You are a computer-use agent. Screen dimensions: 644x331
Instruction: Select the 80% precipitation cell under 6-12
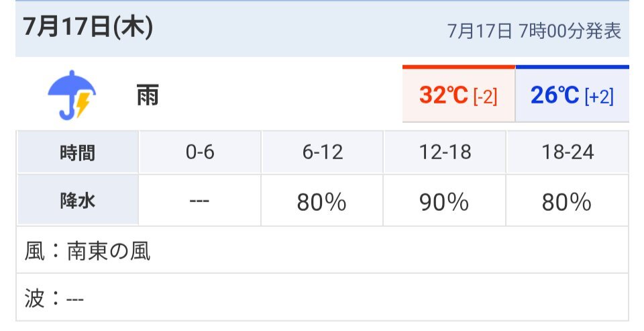click(x=323, y=201)
